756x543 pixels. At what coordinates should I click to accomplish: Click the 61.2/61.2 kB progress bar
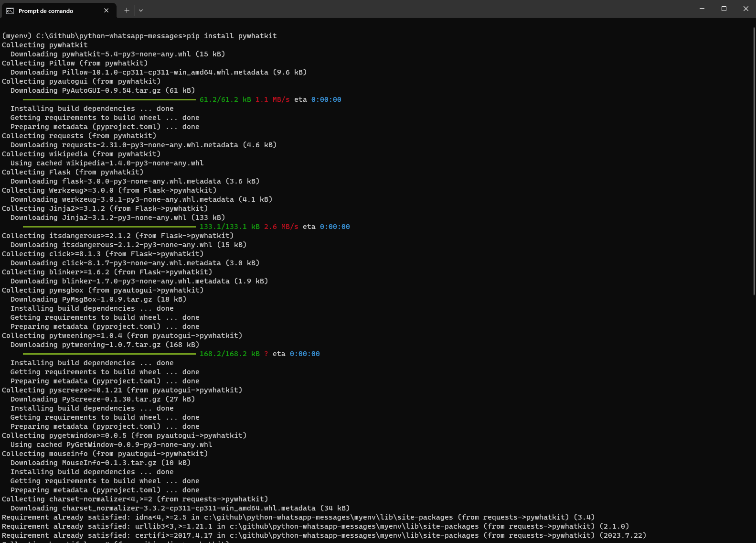pyautogui.click(x=109, y=99)
